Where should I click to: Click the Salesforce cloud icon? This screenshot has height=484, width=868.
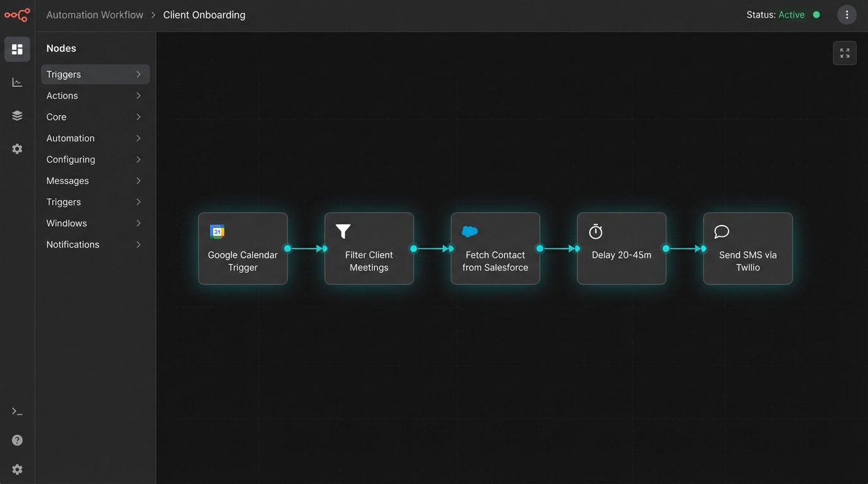point(470,232)
